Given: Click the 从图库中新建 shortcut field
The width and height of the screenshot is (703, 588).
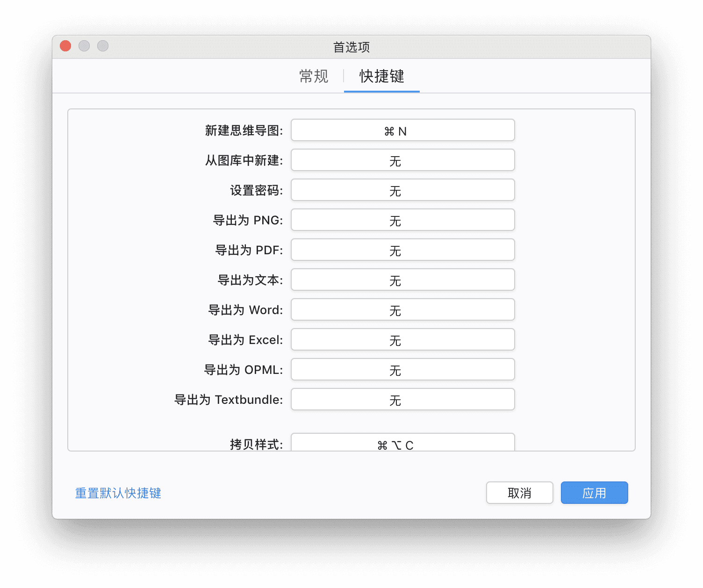Looking at the screenshot, I should 402,160.
